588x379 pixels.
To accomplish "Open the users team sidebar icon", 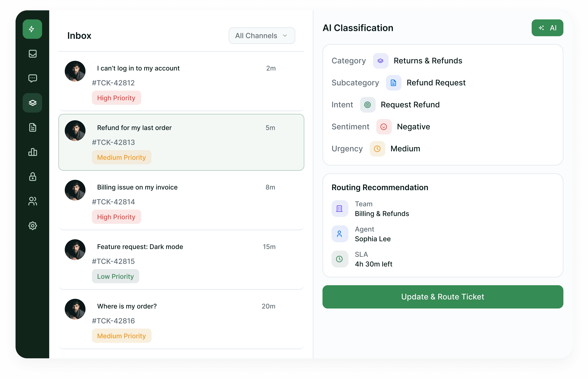I will [33, 201].
